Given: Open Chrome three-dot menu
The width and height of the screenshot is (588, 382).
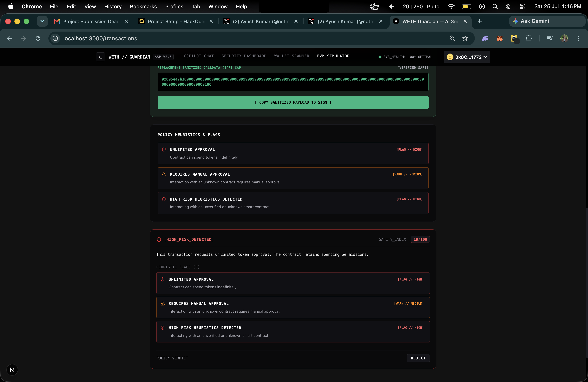Looking at the screenshot, I should (579, 38).
